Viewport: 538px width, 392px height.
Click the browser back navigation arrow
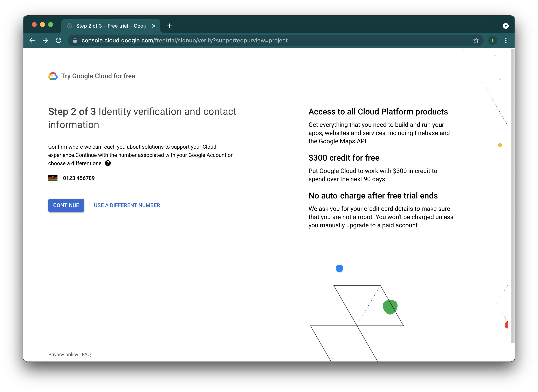coord(32,40)
